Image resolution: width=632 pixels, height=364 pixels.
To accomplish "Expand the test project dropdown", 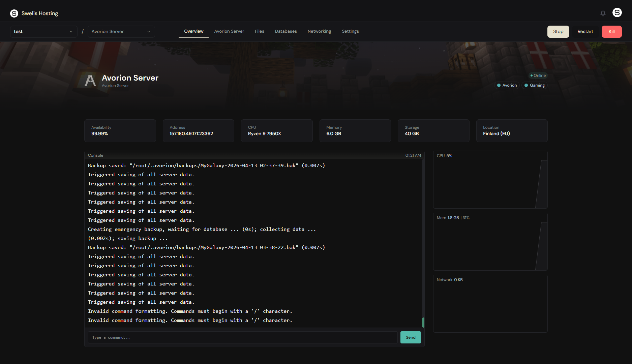I will (x=43, y=32).
